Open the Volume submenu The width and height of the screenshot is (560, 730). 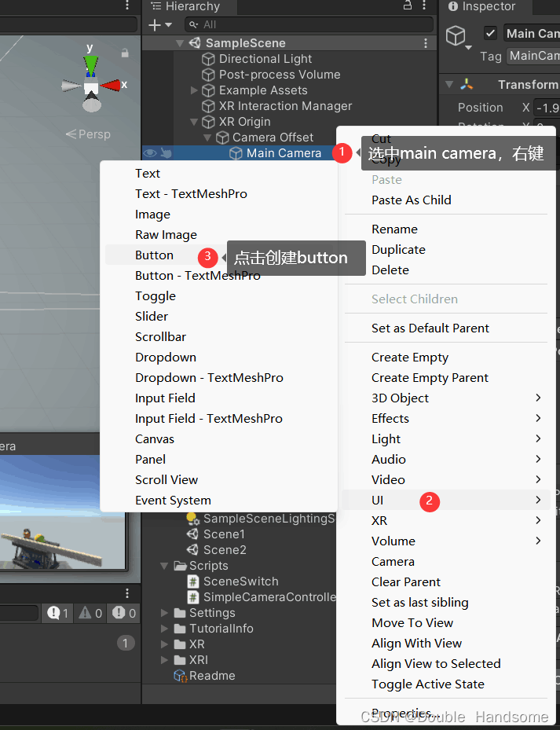click(446, 541)
